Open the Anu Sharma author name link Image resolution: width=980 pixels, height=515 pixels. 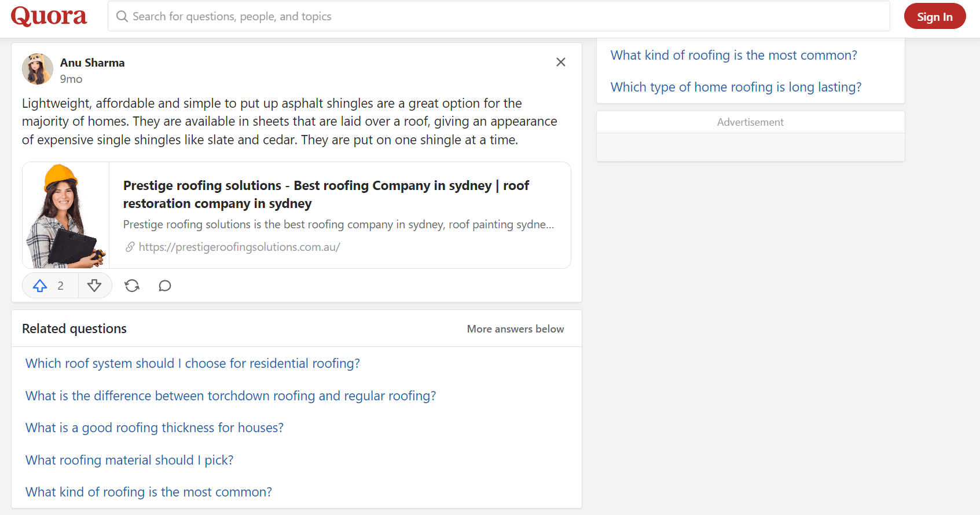[92, 63]
